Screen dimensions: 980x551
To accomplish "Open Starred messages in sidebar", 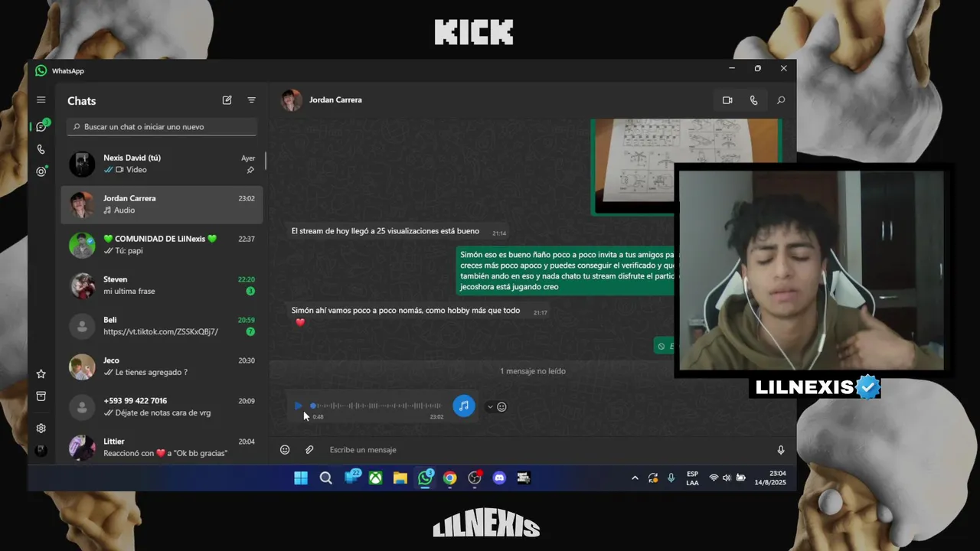I will pos(41,373).
